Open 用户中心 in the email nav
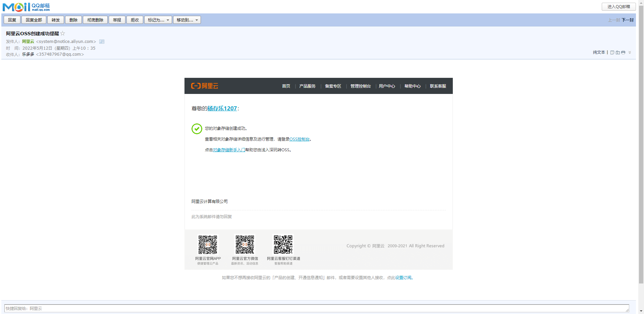 [387, 86]
